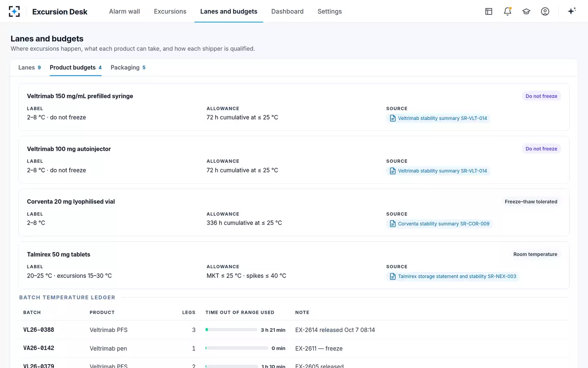Screen dimensions: 588x368
Task: Click time-out-of-range bar for batch VL26-0388
Action: tap(231, 330)
